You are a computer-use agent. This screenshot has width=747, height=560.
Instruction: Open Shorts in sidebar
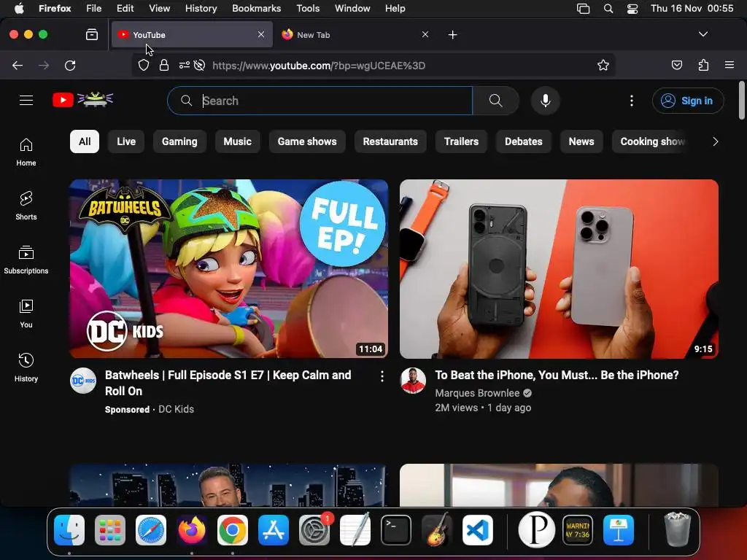(26, 206)
